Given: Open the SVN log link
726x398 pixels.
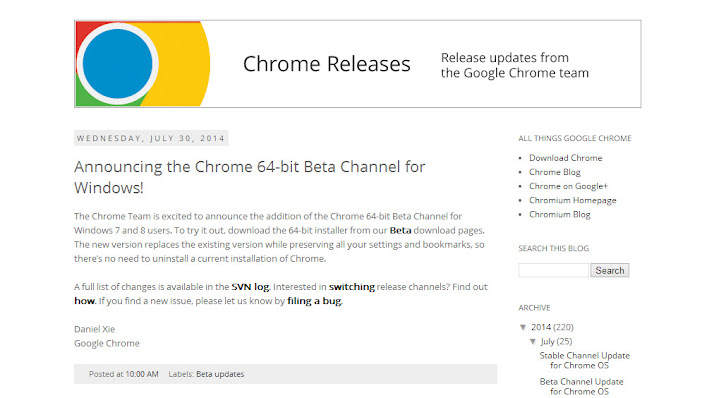Looking at the screenshot, I should coord(250,287).
